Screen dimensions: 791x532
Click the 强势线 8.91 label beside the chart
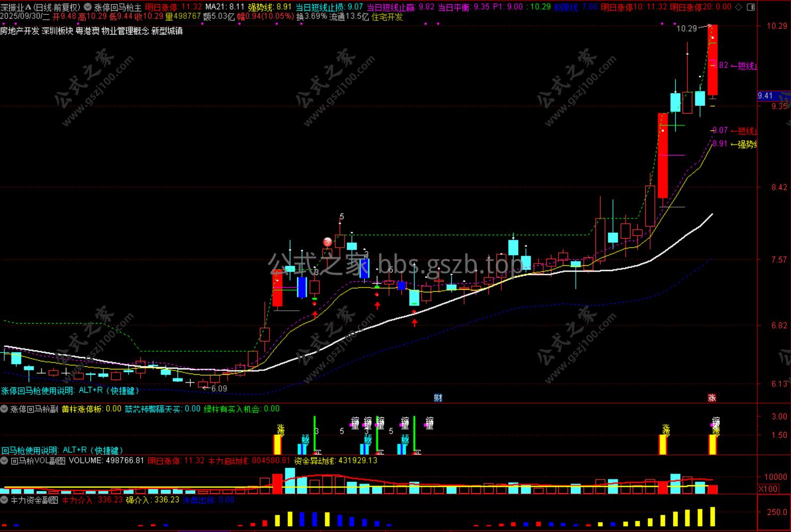734,144
